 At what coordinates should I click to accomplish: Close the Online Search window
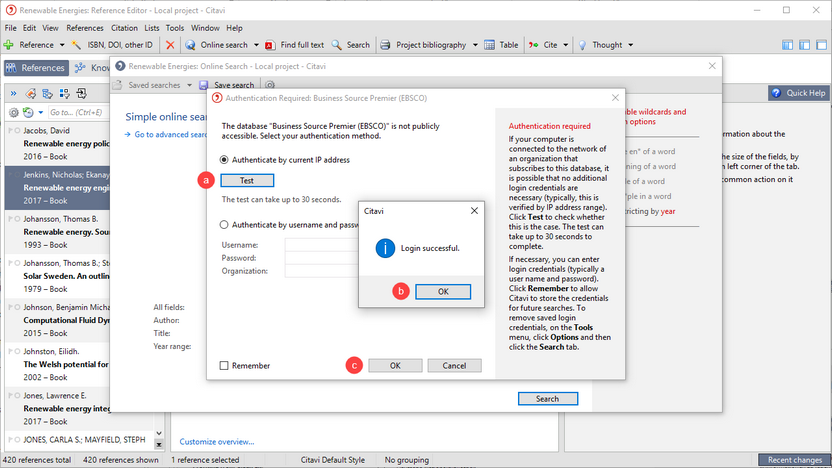pyautogui.click(x=712, y=66)
